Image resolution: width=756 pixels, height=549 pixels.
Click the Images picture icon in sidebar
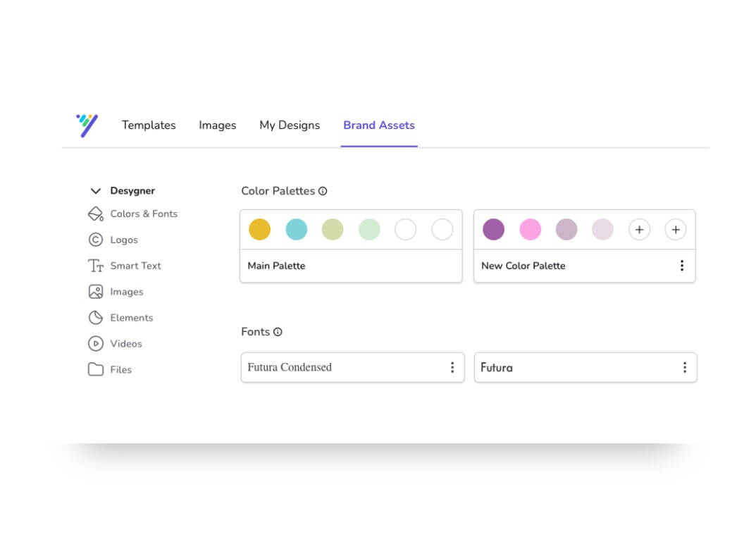(x=95, y=292)
